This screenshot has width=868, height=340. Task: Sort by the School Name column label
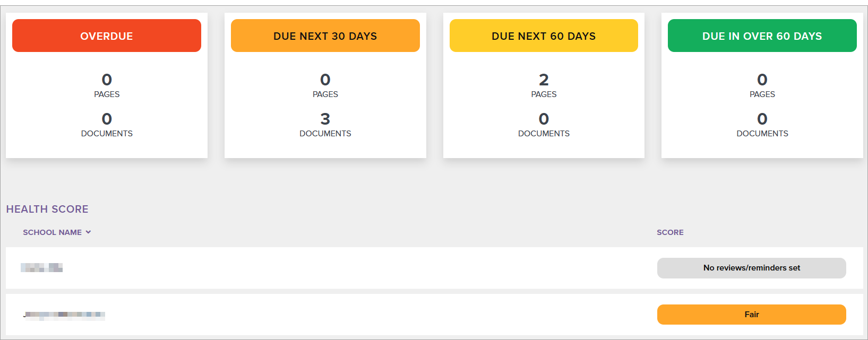[52, 232]
